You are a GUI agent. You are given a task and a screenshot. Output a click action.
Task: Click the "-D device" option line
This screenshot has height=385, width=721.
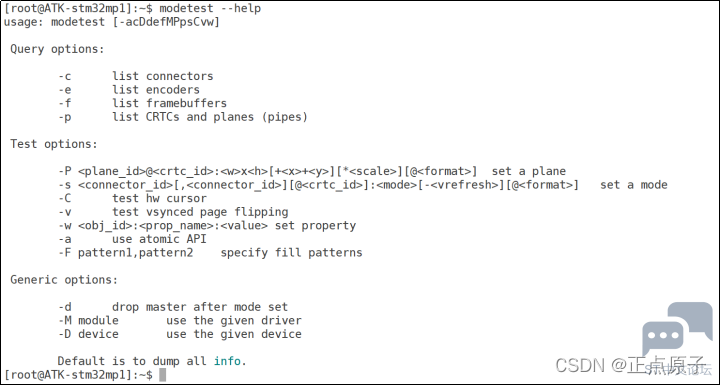coord(180,334)
